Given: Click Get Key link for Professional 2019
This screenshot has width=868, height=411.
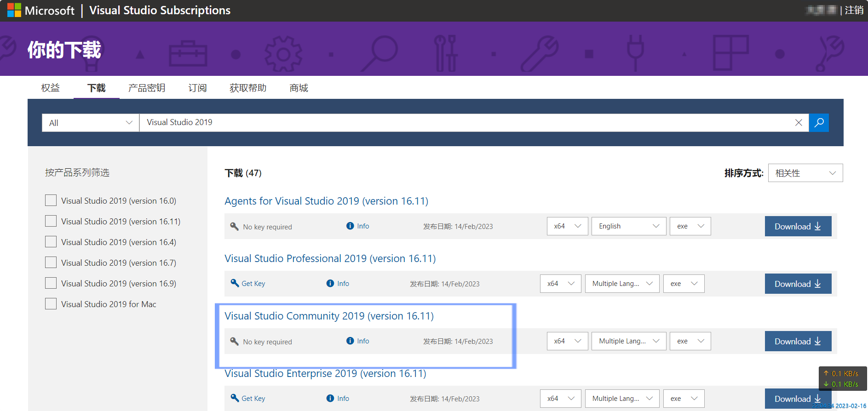Looking at the screenshot, I should (x=253, y=284).
